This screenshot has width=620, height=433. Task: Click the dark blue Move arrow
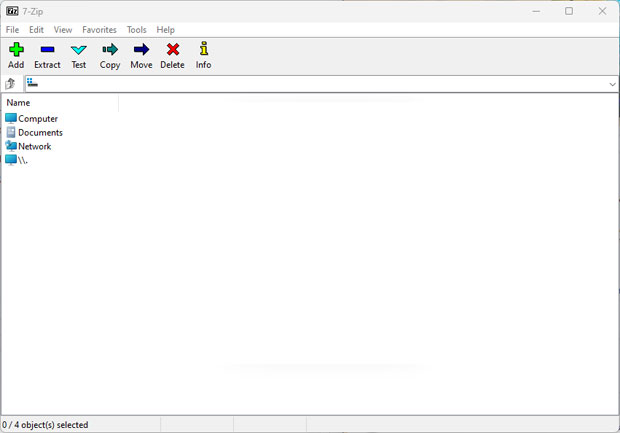[x=141, y=49]
